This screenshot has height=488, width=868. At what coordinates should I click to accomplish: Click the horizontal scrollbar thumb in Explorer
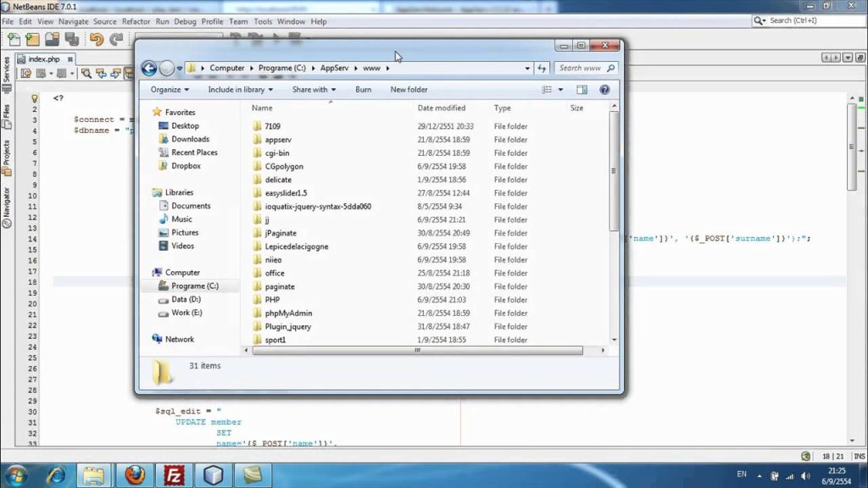(x=417, y=350)
